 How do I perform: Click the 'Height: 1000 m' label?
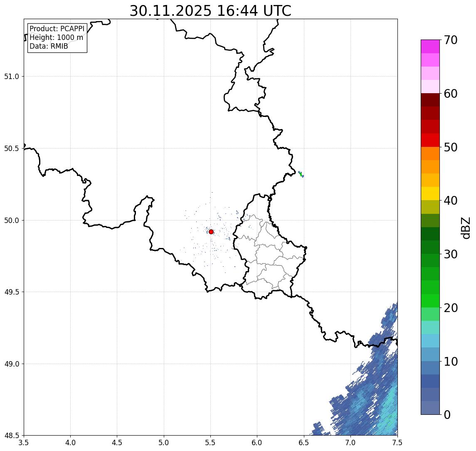coord(56,37)
